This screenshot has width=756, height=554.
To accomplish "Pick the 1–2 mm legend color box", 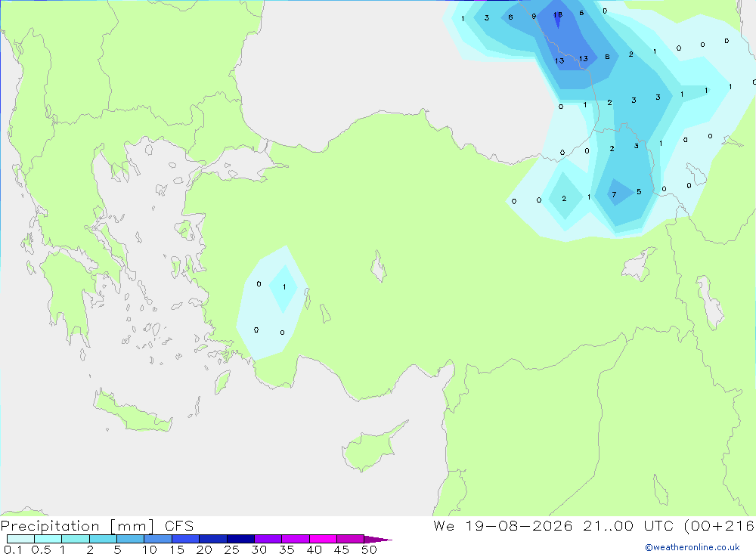I will point(76,539).
